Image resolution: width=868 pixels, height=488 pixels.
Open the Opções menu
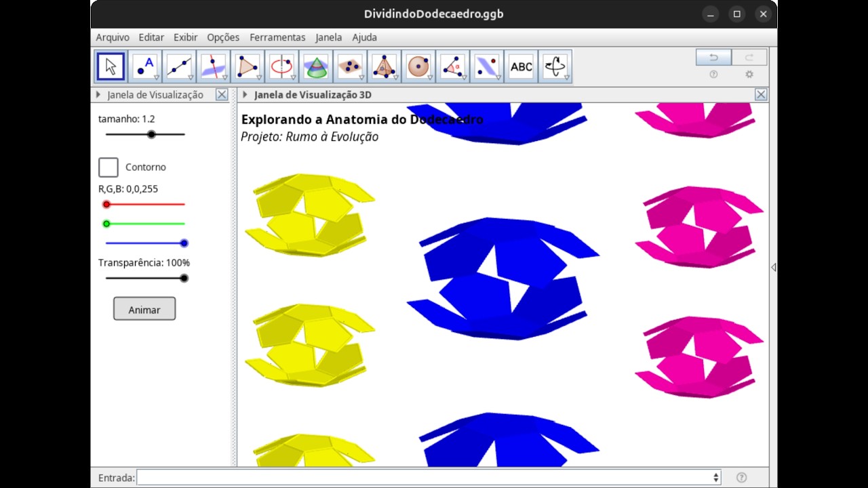(x=223, y=37)
